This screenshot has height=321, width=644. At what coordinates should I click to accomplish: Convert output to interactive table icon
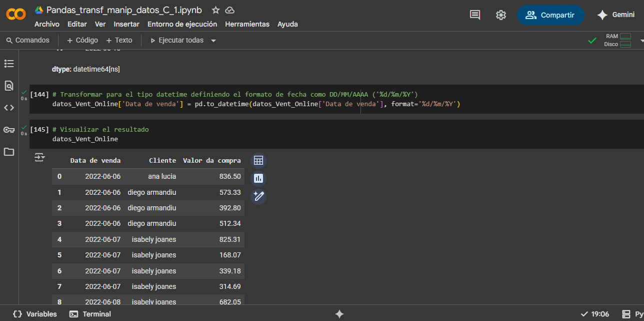(x=258, y=161)
